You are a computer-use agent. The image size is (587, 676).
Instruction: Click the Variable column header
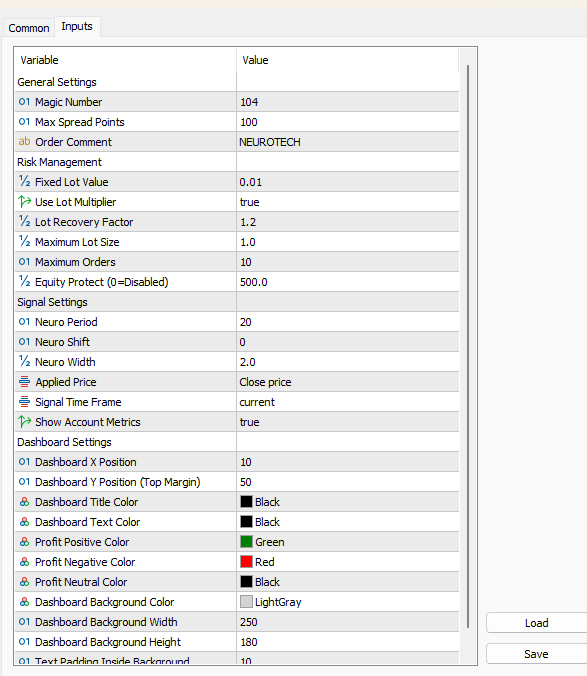tap(125, 60)
